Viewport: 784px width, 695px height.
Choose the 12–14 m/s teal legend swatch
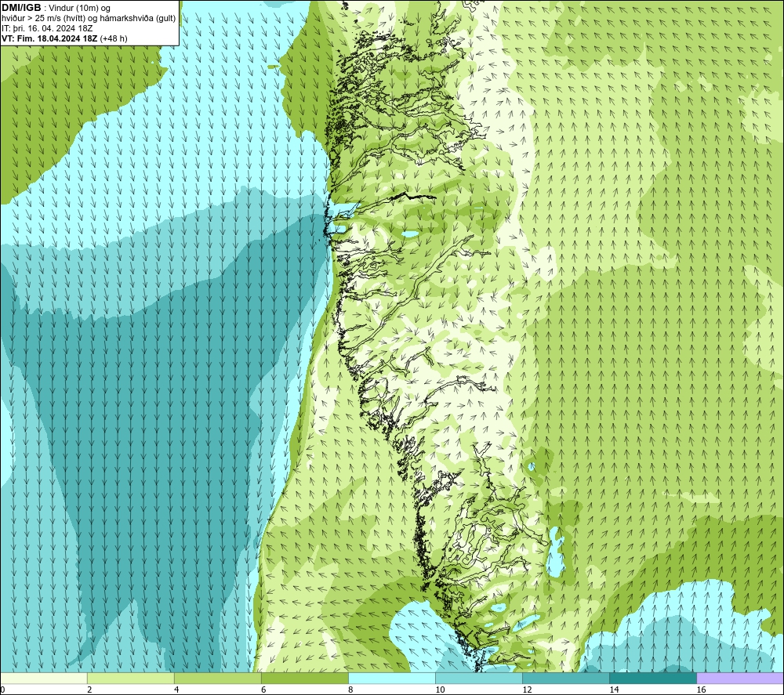pos(565,678)
